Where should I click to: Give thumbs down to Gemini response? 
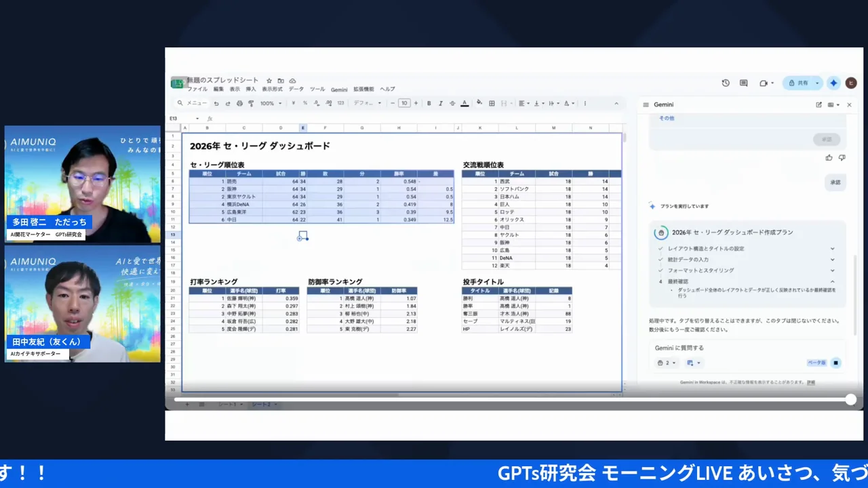point(842,157)
